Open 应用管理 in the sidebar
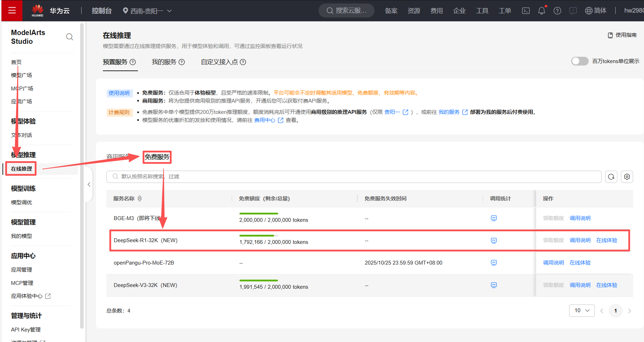644x342 pixels. point(21,270)
